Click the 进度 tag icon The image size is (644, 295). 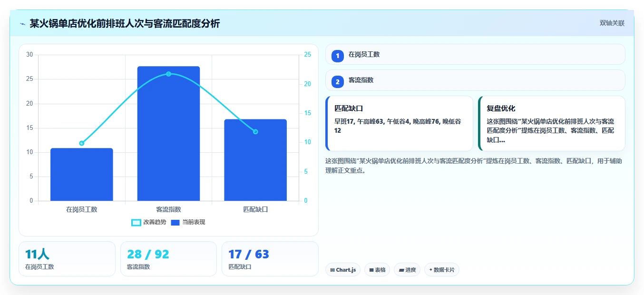coord(401,270)
